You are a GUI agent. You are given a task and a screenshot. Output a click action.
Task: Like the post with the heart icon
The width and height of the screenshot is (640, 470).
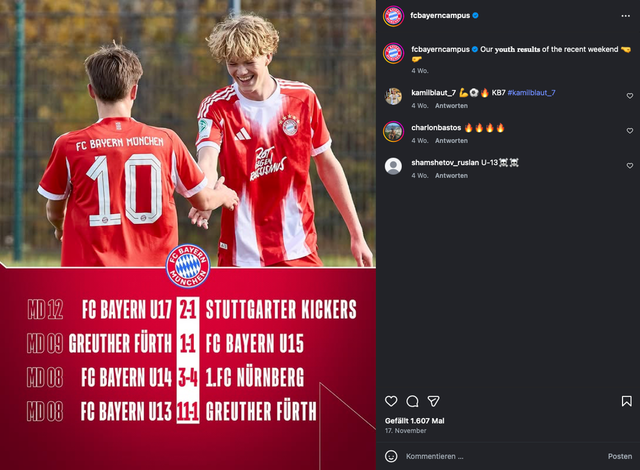391,401
